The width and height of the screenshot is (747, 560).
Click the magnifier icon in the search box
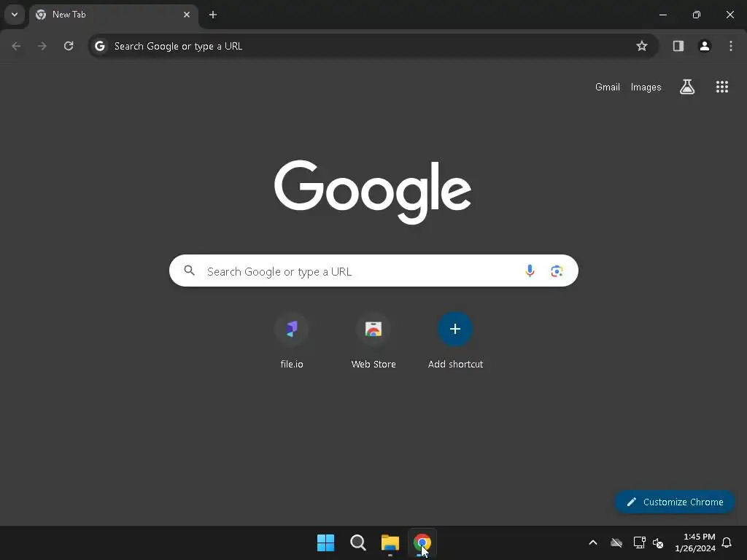pyautogui.click(x=190, y=271)
